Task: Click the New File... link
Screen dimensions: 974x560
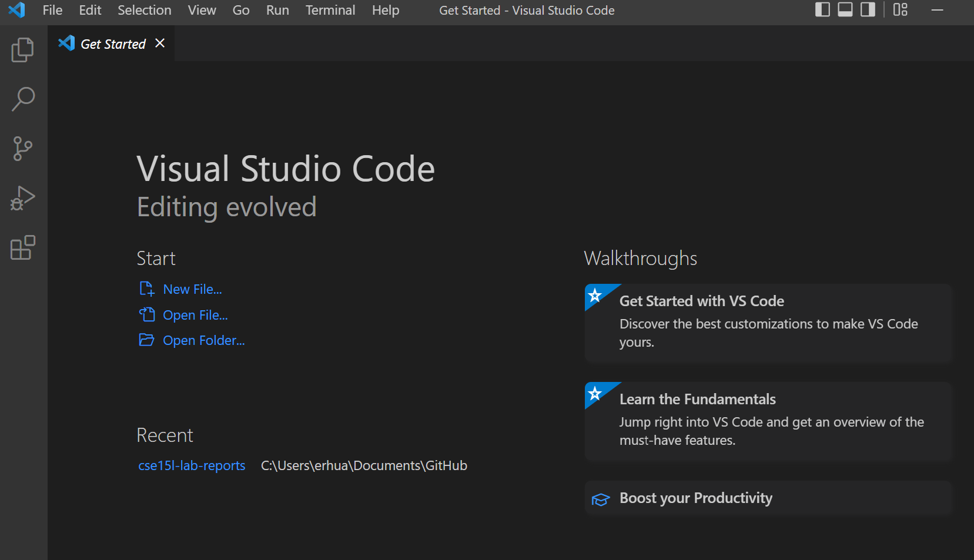Action: (192, 289)
